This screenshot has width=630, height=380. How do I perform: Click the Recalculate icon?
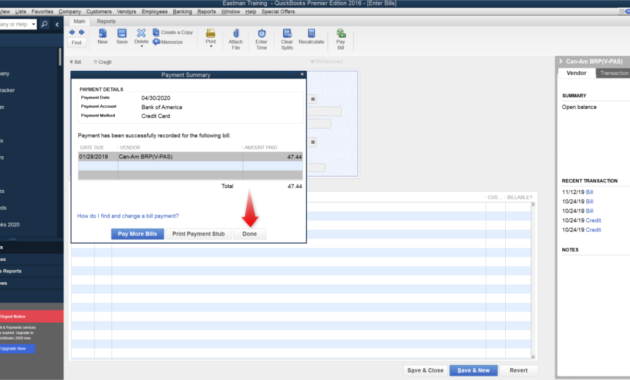pos(311,33)
